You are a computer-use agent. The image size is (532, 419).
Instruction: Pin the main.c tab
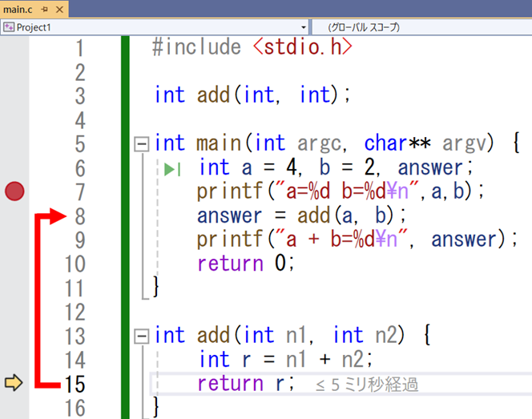coord(44,10)
